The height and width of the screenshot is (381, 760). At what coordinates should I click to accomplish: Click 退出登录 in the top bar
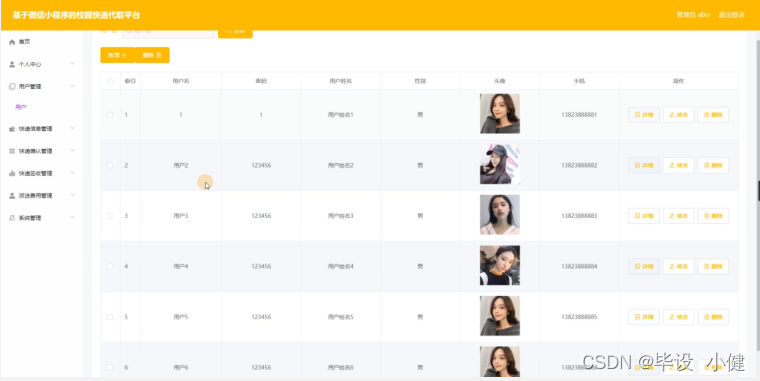point(731,15)
